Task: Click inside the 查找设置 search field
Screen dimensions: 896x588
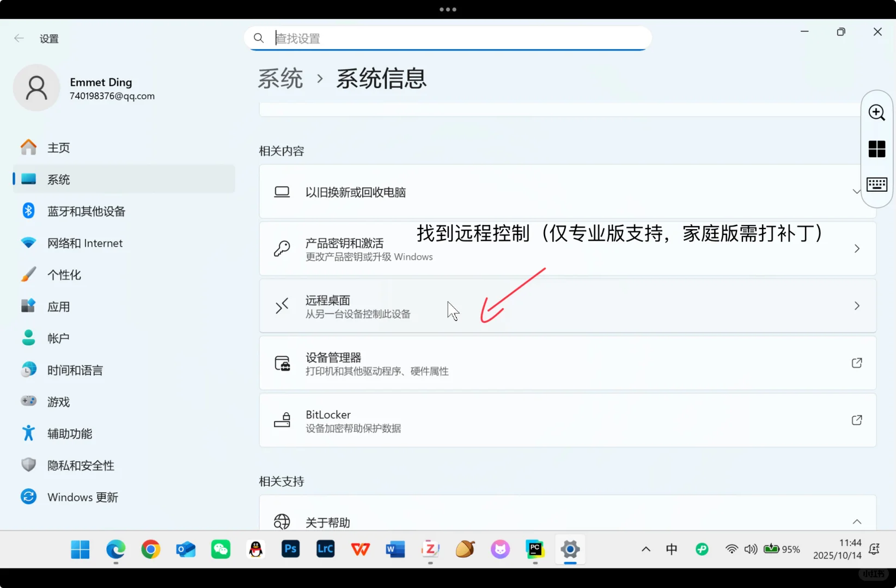Action: click(x=447, y=38)
